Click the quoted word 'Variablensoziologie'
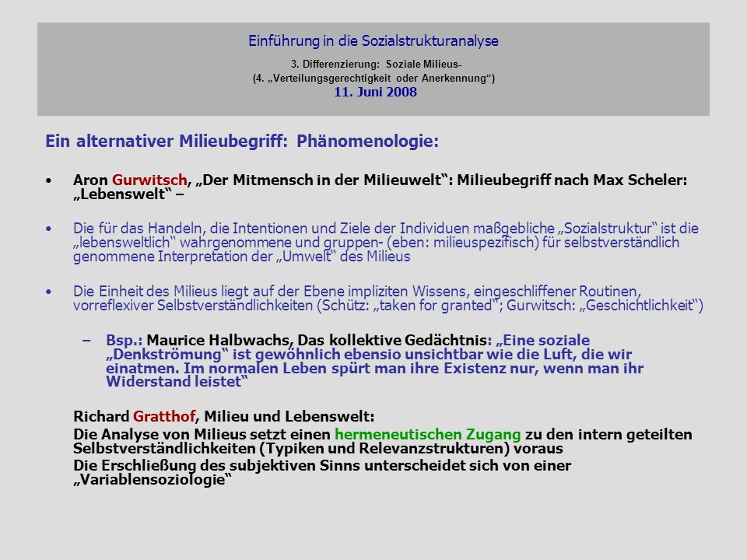 (153, 480)
